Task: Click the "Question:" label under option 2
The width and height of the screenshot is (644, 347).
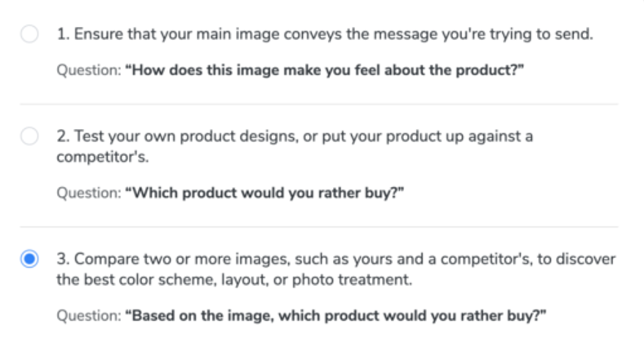Action: pos(88,193)
